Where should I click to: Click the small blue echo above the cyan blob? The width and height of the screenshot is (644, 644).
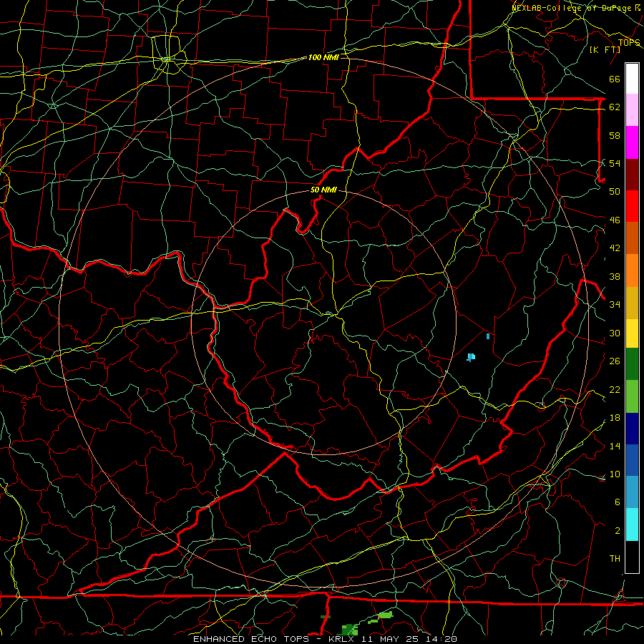click(488, 336)
